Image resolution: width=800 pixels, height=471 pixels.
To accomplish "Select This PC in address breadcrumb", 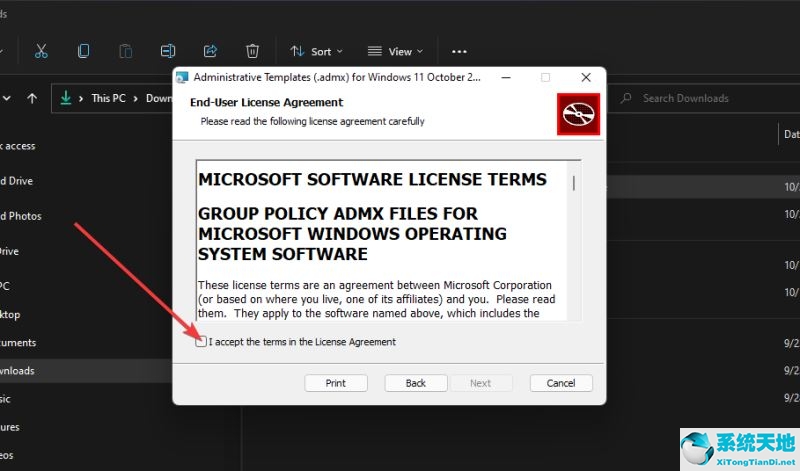I will [108, 98].
